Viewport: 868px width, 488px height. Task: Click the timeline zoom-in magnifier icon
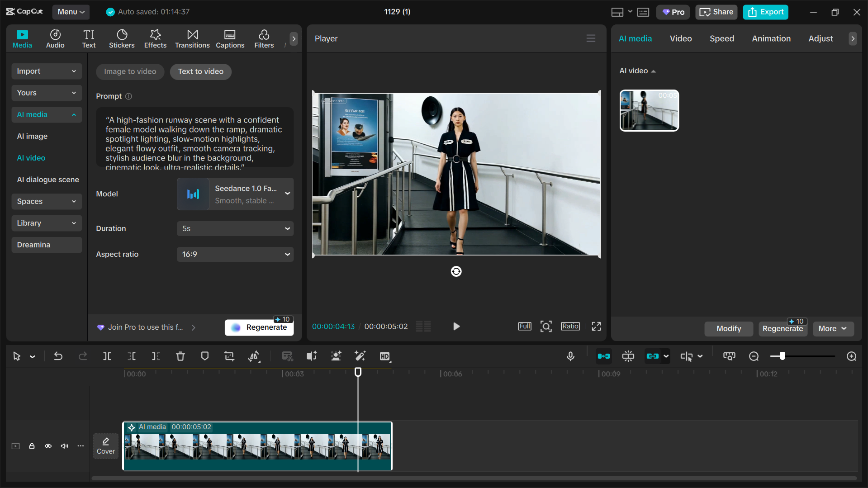[851, 356]
